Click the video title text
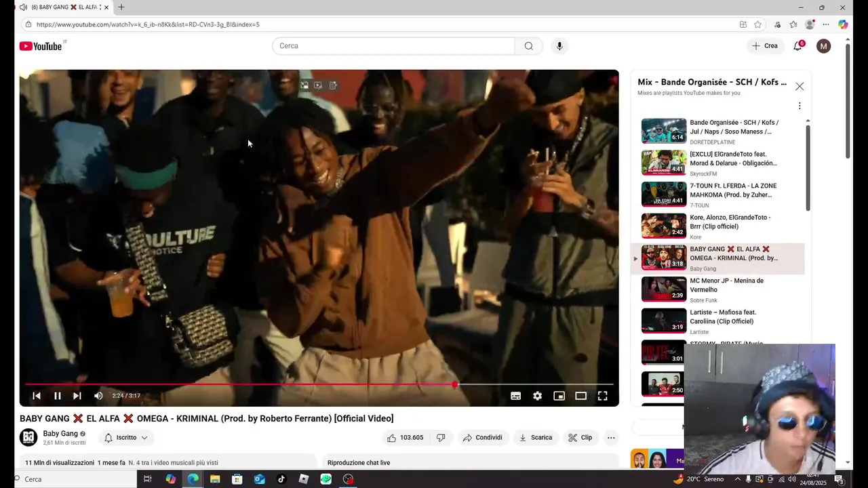Screen dimensions: 868x488 (206, 418)
